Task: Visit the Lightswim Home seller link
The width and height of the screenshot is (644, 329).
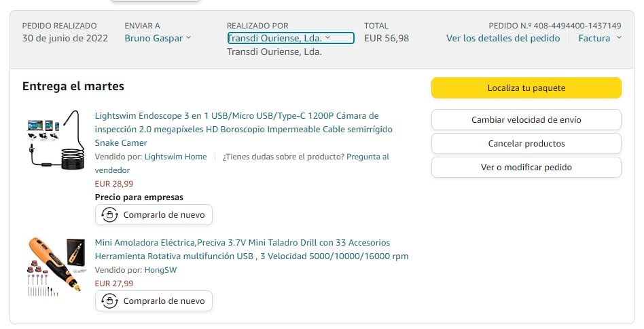Action: click(x=175, y=157)
